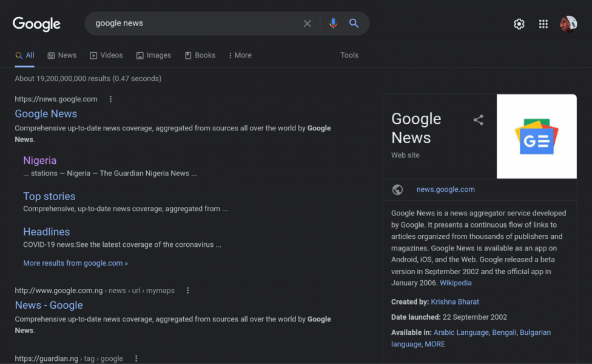
Task: Open options menu for the News - Google result
Action: (187, 290)
